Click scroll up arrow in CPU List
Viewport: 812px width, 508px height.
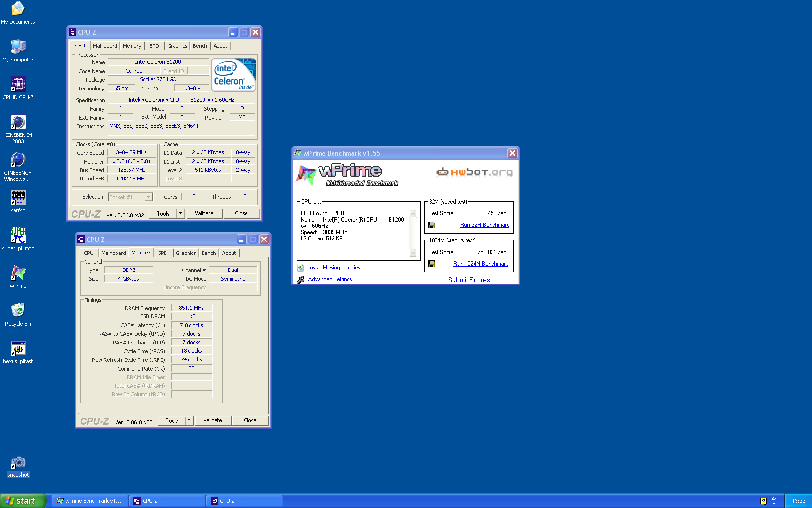click(413, 214)
